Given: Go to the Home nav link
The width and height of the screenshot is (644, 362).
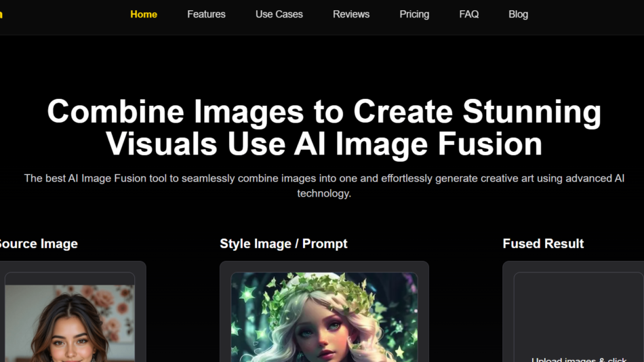Looking at the screenshot, I should (x=143, y=14).
